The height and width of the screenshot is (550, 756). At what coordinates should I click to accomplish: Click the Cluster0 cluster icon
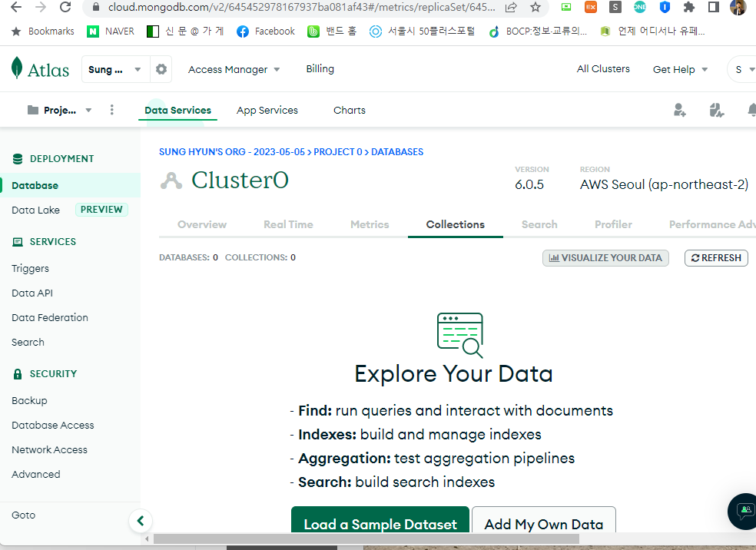[x=171, y=181]
